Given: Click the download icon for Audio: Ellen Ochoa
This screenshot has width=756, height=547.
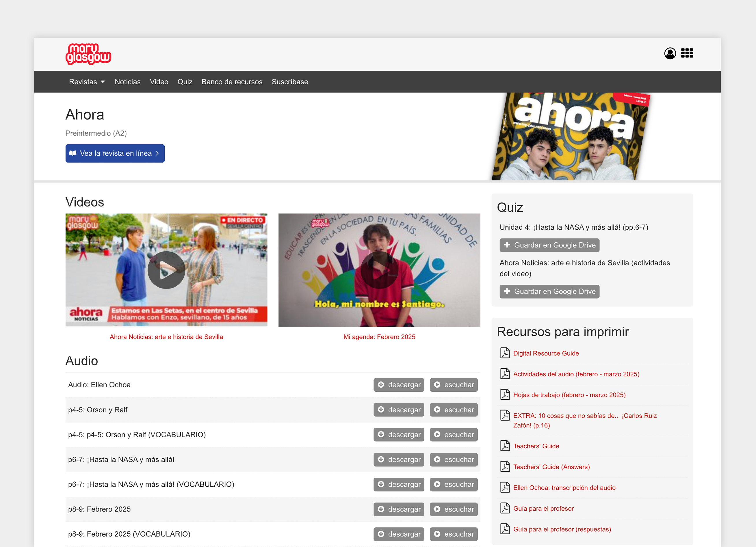Looking at the screenshot, I should pyautogui.click(x=381, y=385).
